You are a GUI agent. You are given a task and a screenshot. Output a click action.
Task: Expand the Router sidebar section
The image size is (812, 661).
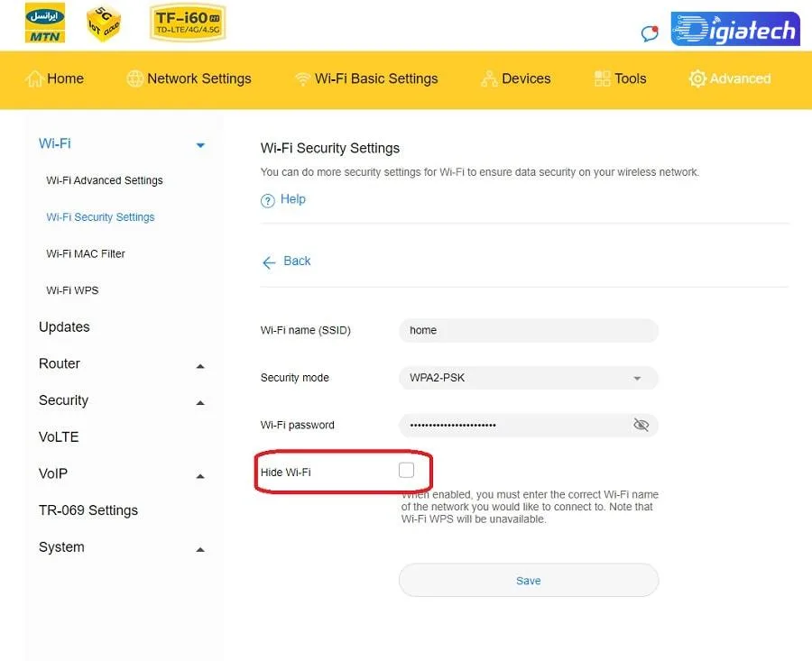(200, 366)
